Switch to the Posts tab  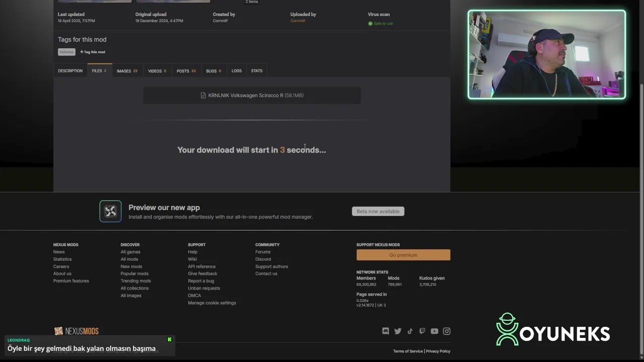coord(186,71)
